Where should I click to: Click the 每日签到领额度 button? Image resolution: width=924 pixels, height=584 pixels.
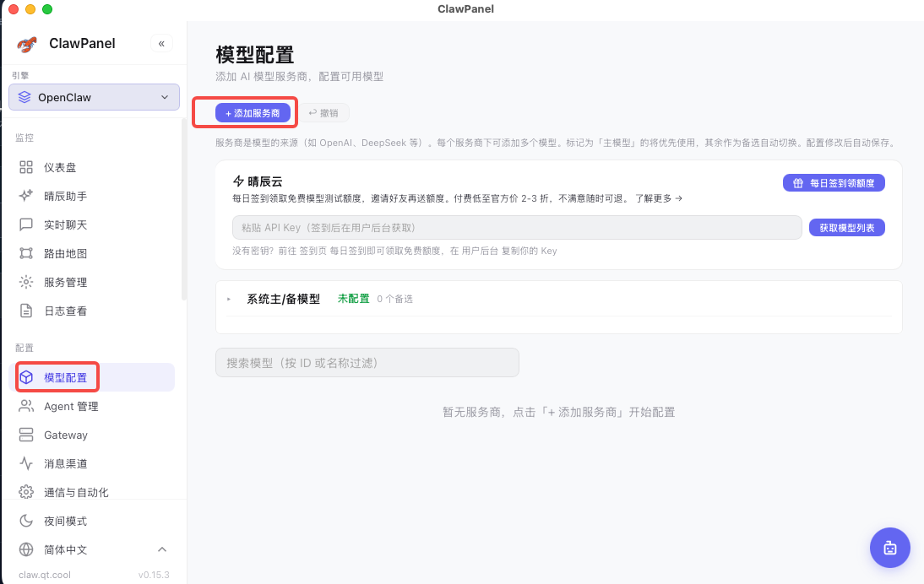(x=834, y=183)
